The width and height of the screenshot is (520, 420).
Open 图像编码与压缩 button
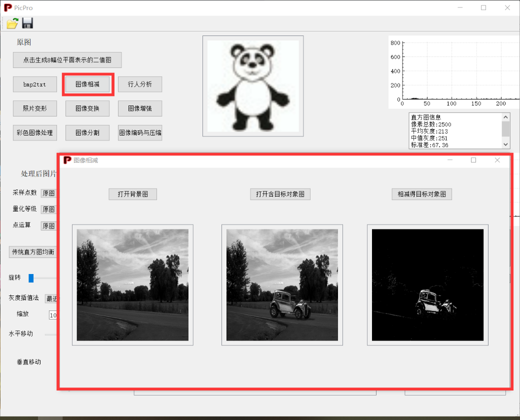pos(140,132)
